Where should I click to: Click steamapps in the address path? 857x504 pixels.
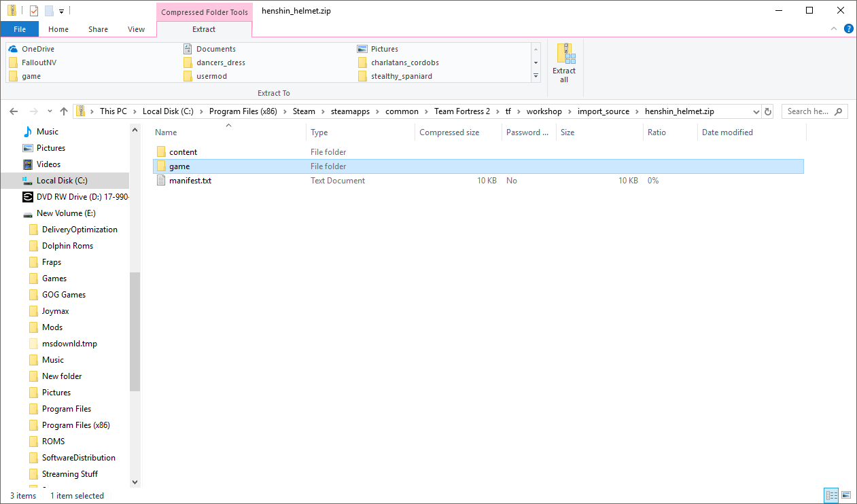tap(351, 111)
